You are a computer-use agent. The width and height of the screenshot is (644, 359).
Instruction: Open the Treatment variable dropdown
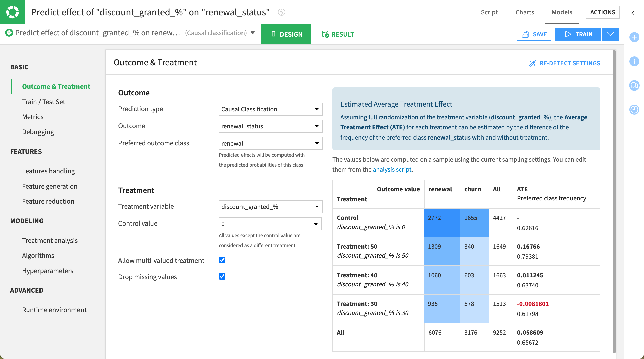coord(270,206)
